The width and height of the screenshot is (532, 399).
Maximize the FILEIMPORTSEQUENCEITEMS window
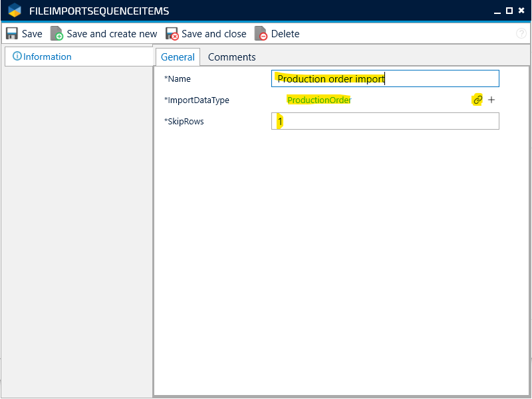(x=509, y=11)
